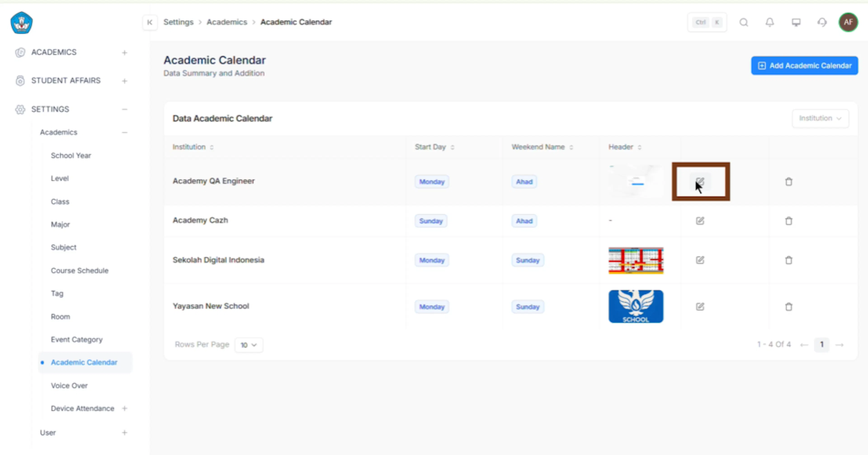
Task: Select page 1 in pagination
Action: [821, 344]
